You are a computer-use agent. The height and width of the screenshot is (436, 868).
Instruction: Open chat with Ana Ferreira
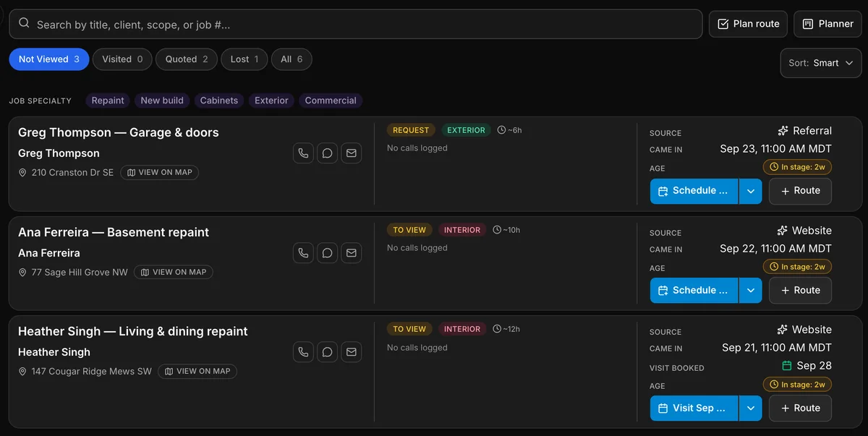[327, 253]
